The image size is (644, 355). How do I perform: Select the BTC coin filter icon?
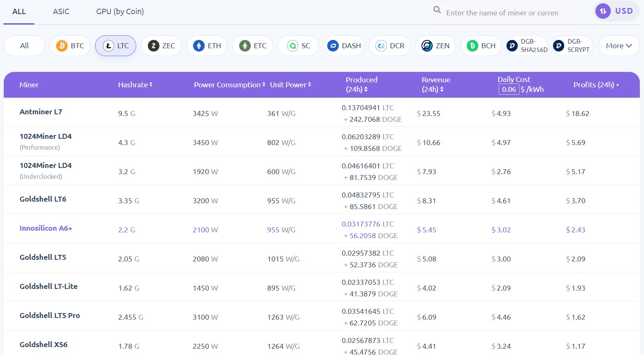[x=61, y=46]
